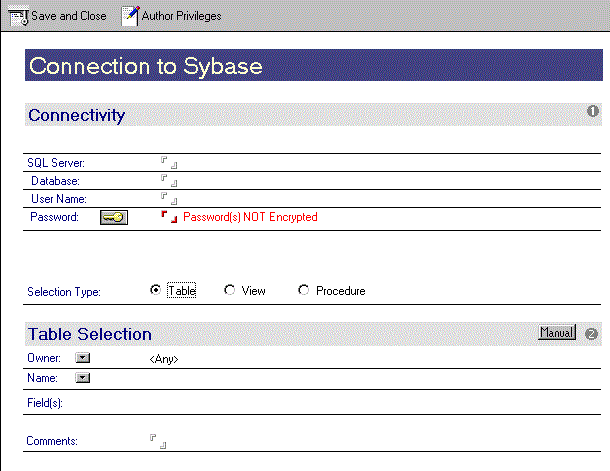
Task: Click the password key button
Action: (114, 217)
